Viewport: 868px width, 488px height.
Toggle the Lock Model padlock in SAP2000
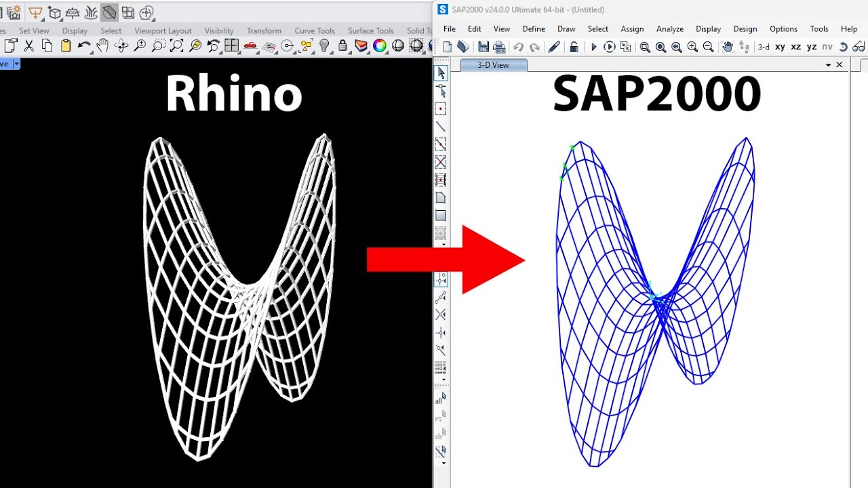(x=574, y=47)
